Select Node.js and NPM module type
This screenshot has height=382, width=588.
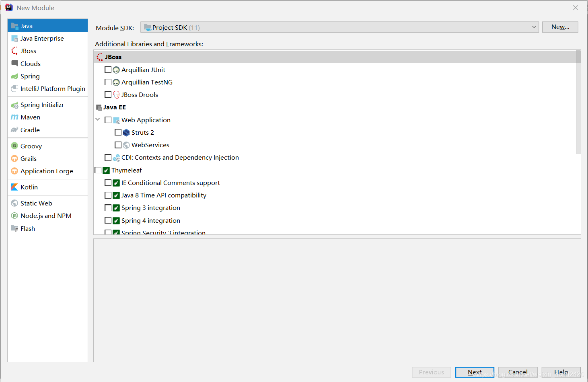coord(47,216)
